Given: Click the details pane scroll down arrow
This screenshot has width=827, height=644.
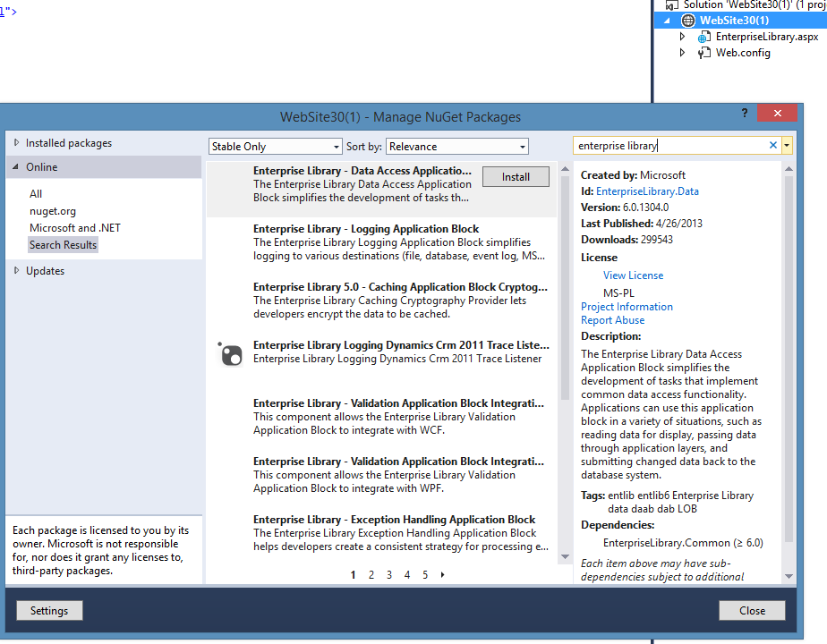Looking at the screenshot, I should [789, 577].
